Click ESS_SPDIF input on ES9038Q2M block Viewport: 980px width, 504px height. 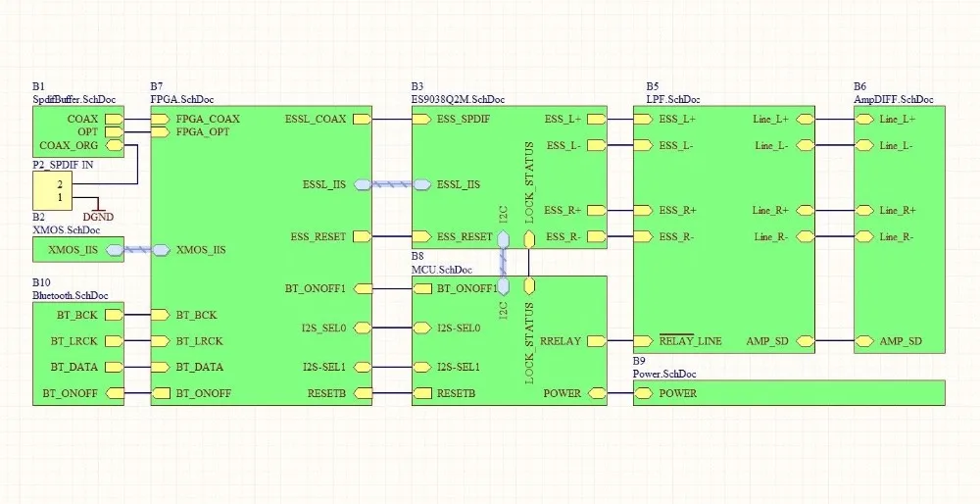click(x=421, y=119)
